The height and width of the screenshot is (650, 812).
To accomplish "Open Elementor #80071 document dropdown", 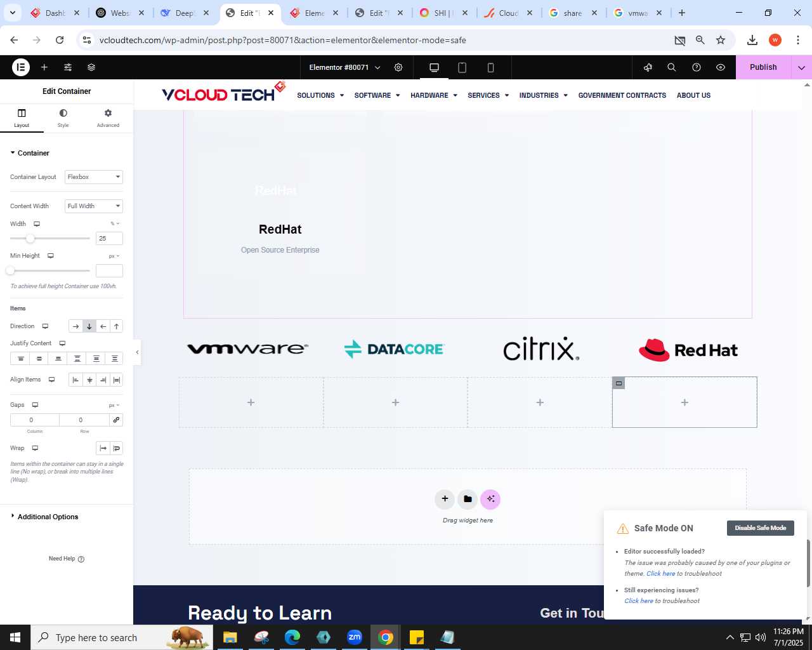I will (344, 67).
